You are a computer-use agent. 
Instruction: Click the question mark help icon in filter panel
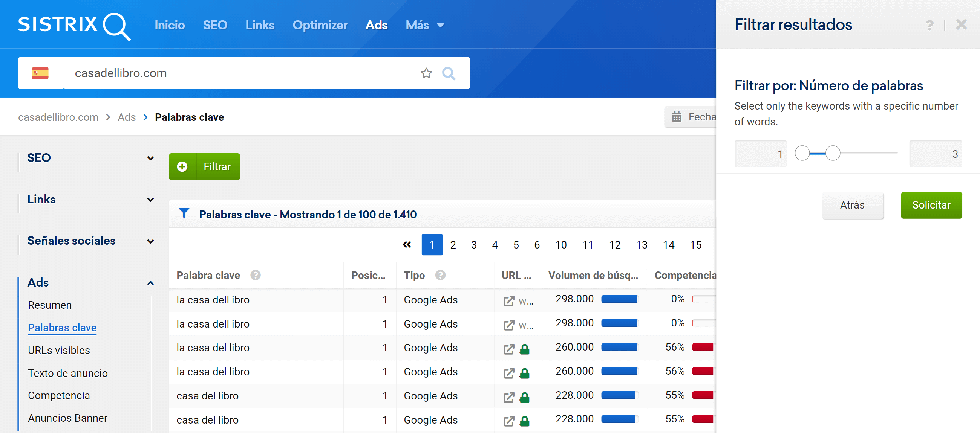pos(929,25)
